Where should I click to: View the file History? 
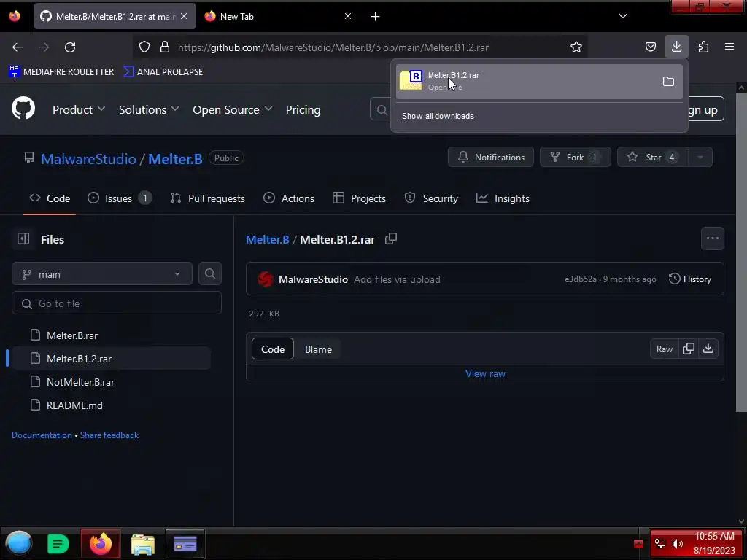690,279
